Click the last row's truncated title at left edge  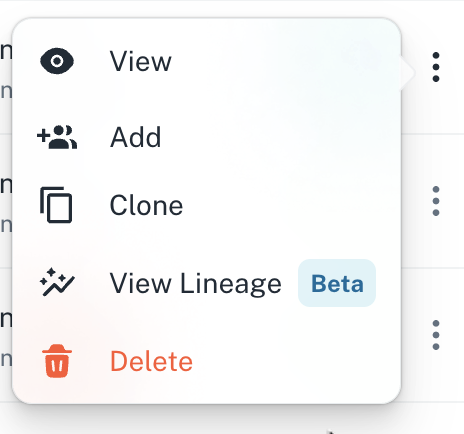pos(6,320)
